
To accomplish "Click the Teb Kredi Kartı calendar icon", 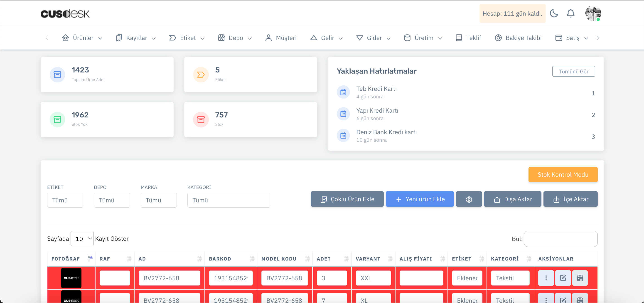I will (344, 92).
